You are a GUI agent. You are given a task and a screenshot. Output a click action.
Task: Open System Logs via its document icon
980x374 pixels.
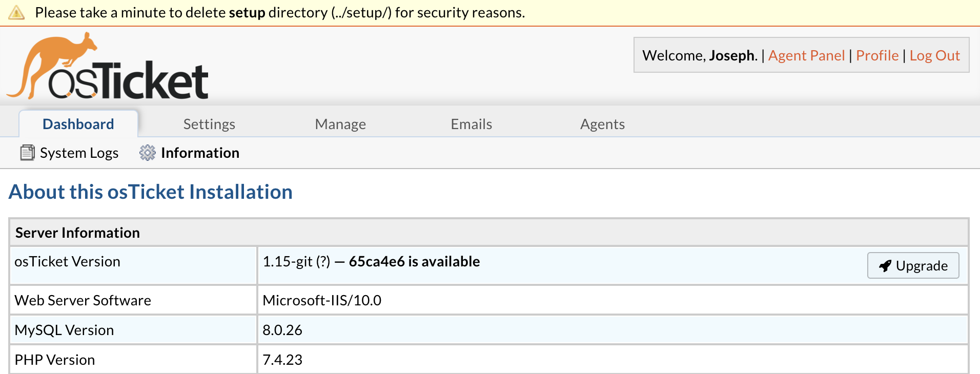[x=27, y=153]
